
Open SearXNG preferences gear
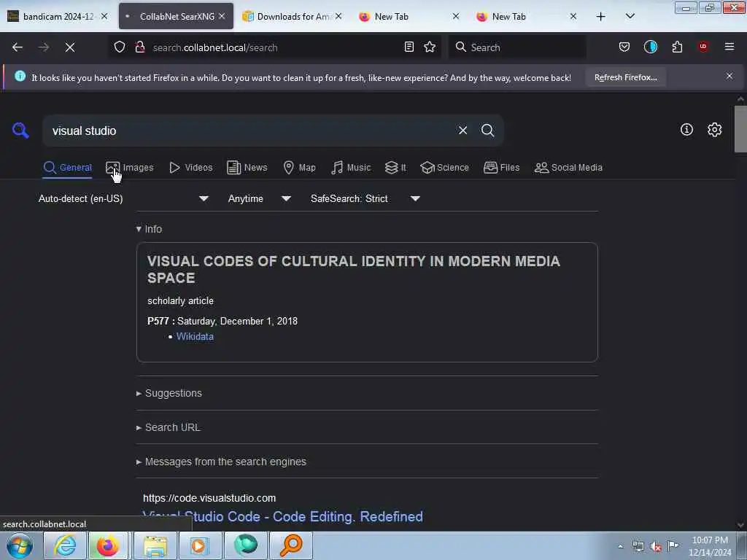tap(714, 130)
